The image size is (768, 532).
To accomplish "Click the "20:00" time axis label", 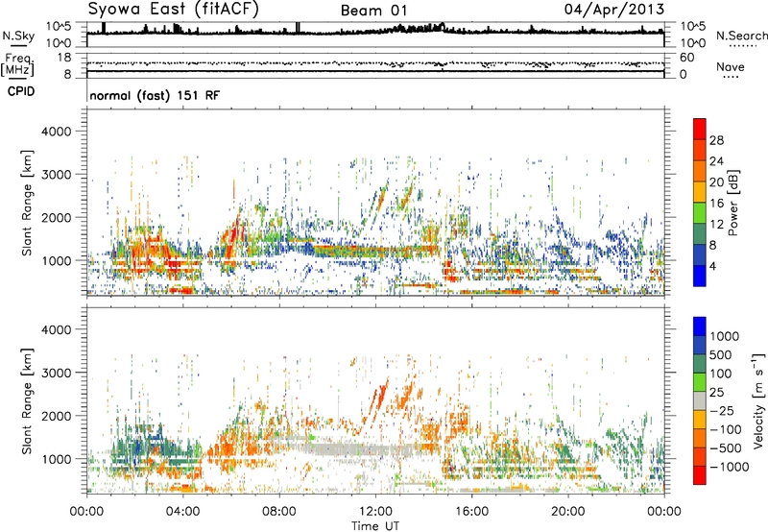I will [567, 512].
